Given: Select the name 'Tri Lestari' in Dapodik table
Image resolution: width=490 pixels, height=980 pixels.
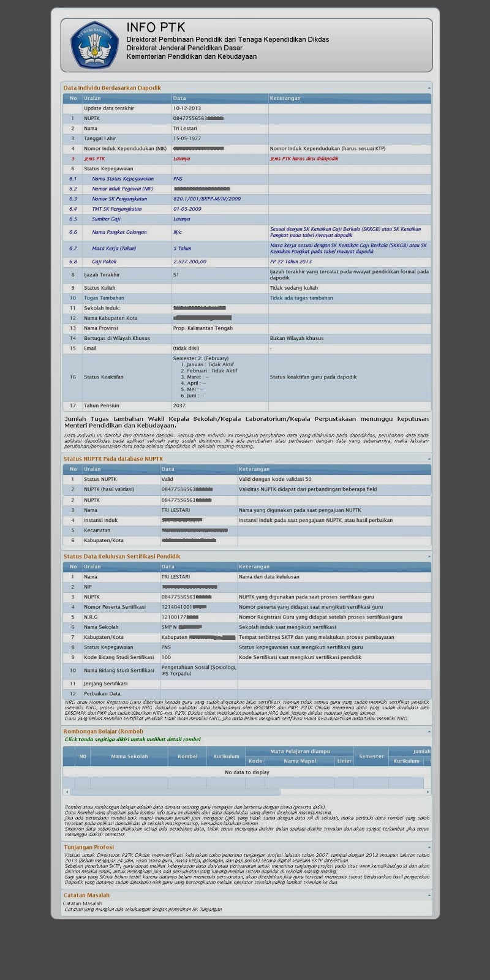Looking at the screenshot, I should 185,129.
